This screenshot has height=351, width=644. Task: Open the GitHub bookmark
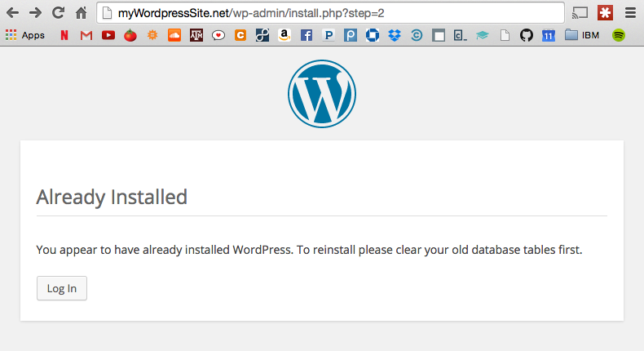tap(526, 35)
